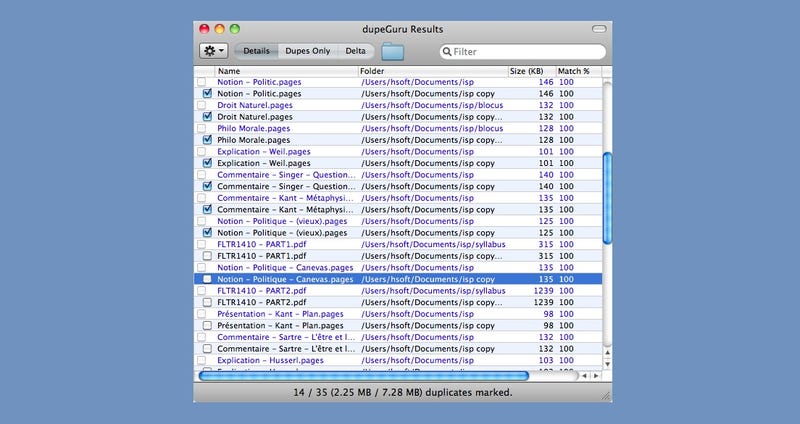Click the scroll left arrow

coord(584,376)
